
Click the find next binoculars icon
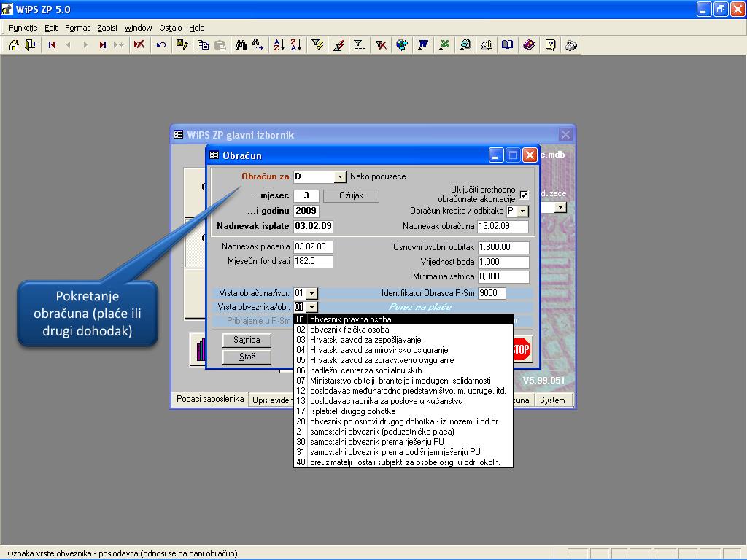click(258, 45)
